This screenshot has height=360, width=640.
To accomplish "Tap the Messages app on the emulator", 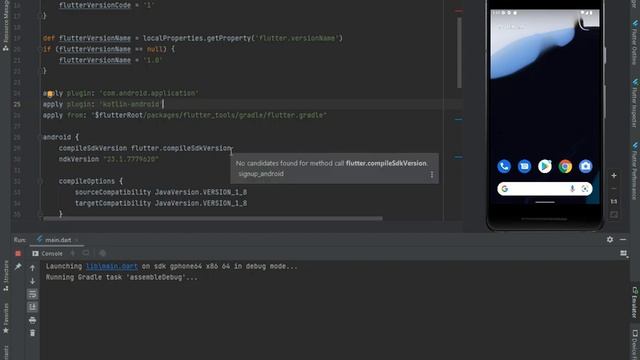I will [x=524, y=166].
